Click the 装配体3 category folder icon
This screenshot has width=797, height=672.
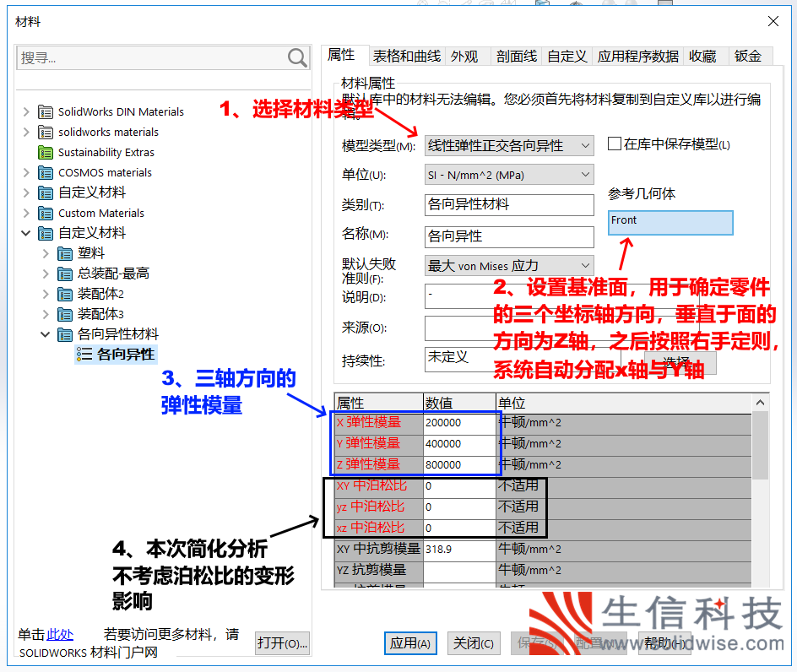coord(65,315)
